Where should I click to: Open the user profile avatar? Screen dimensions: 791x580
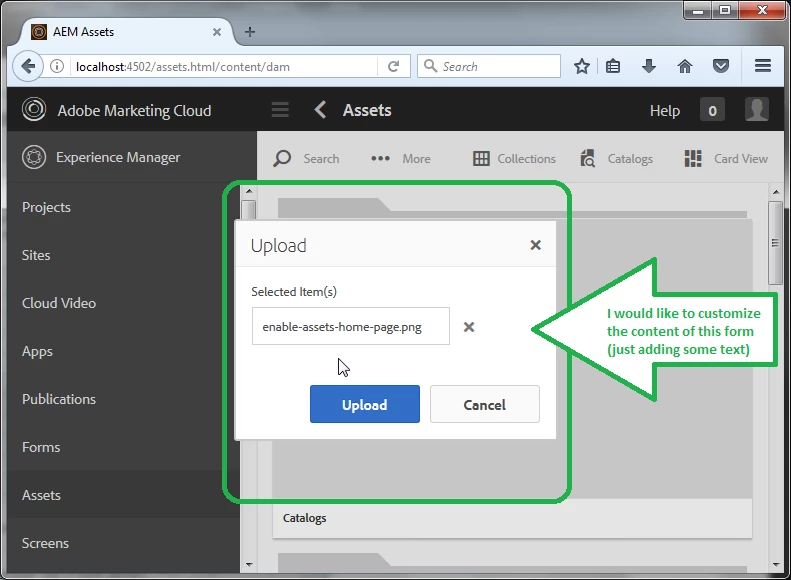point(757,109)
